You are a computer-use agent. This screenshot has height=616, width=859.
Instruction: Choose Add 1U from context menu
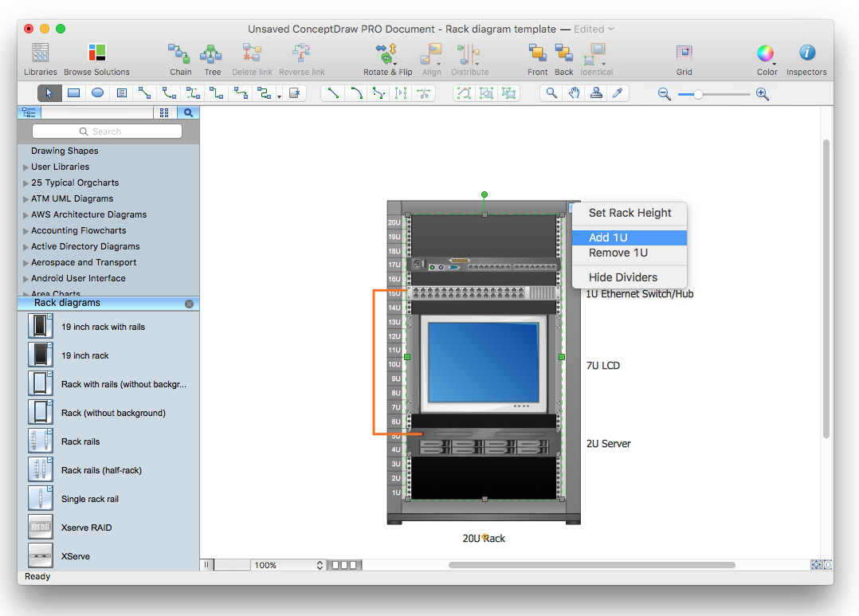630,237
